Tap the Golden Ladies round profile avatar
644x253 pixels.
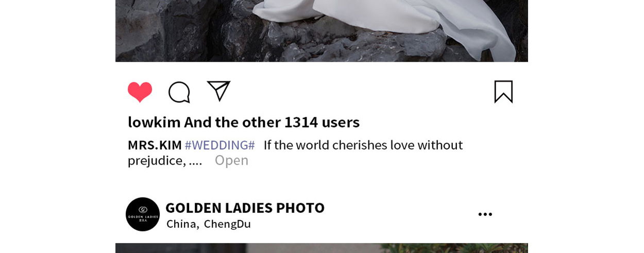click(143, 214)
